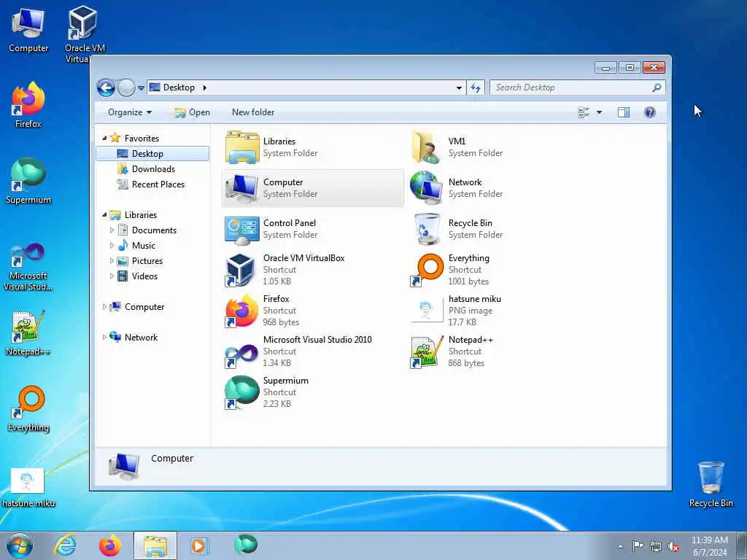The image size is (747, 560).
Task: Select hatsune miku PNG image in list
Action: [456, 311]
